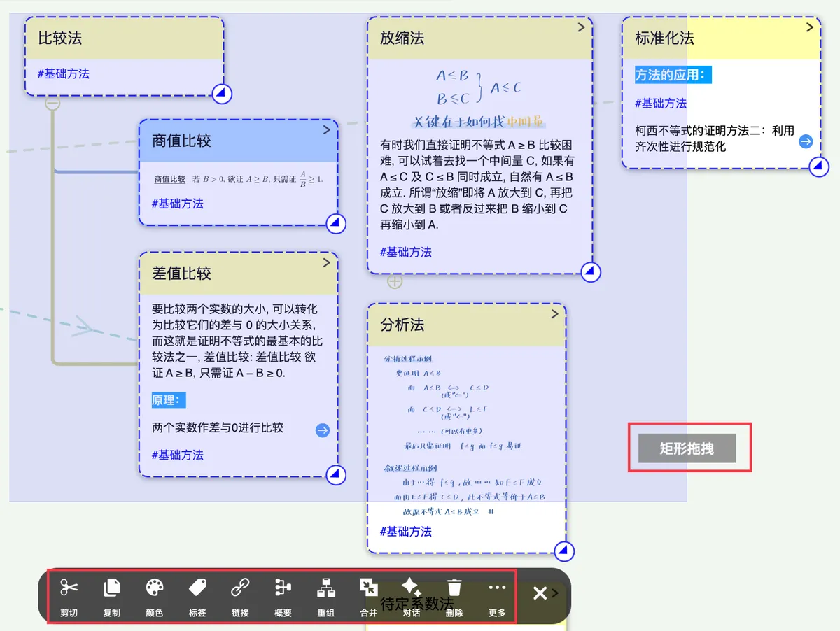Click #基础方法 tag in 分析法 card
Screen dimensions: 840x631
pos(406,532)
